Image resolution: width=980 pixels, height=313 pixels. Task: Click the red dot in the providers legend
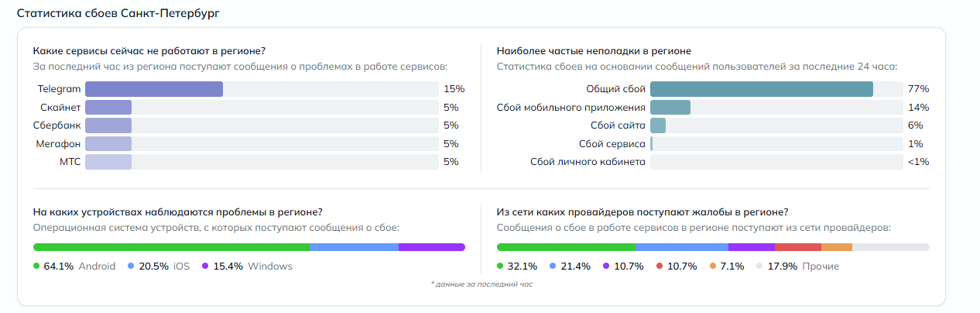[660, 266]
